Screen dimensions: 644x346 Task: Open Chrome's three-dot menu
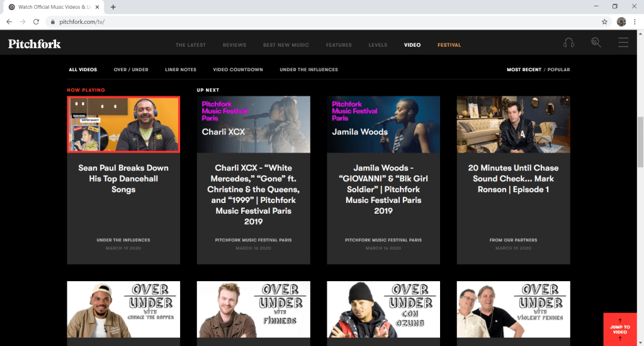coord(635,21)
